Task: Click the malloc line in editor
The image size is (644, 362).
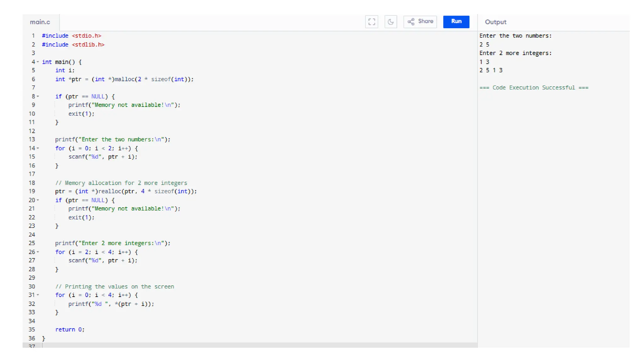Action: tap(124, 79)
